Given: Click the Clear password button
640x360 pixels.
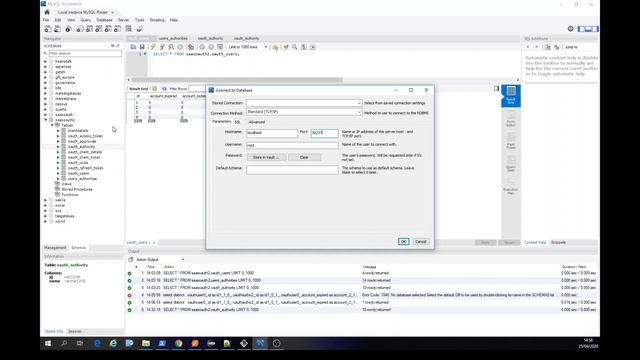Looking at the screenshot, I should coord(304,157).
